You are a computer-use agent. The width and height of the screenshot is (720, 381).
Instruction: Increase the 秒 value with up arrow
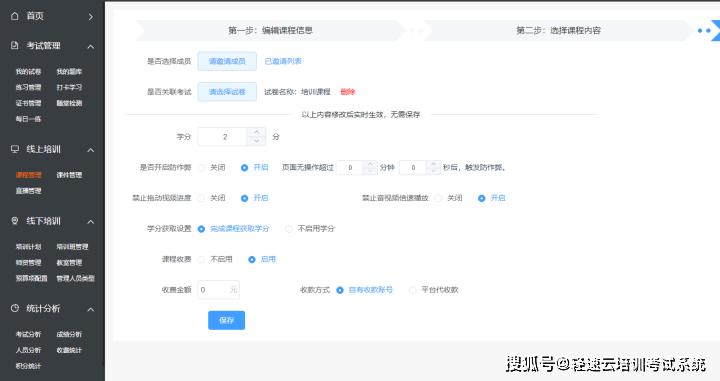click(433, 164)
